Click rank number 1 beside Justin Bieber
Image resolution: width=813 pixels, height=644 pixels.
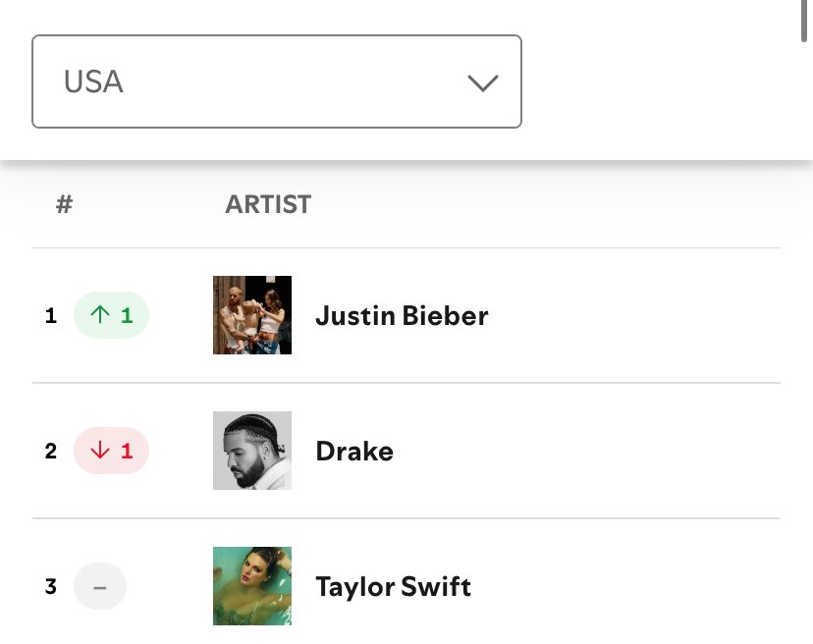[51, 316]
